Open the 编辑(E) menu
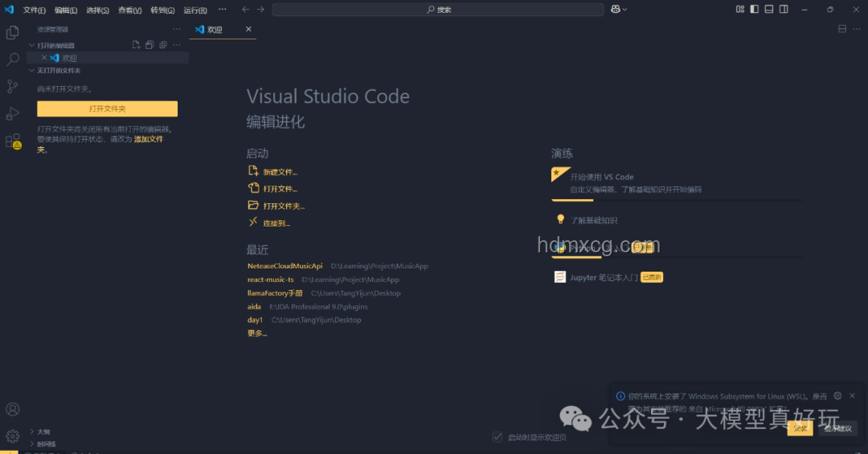The image size is (868, 454). (66, 10)
